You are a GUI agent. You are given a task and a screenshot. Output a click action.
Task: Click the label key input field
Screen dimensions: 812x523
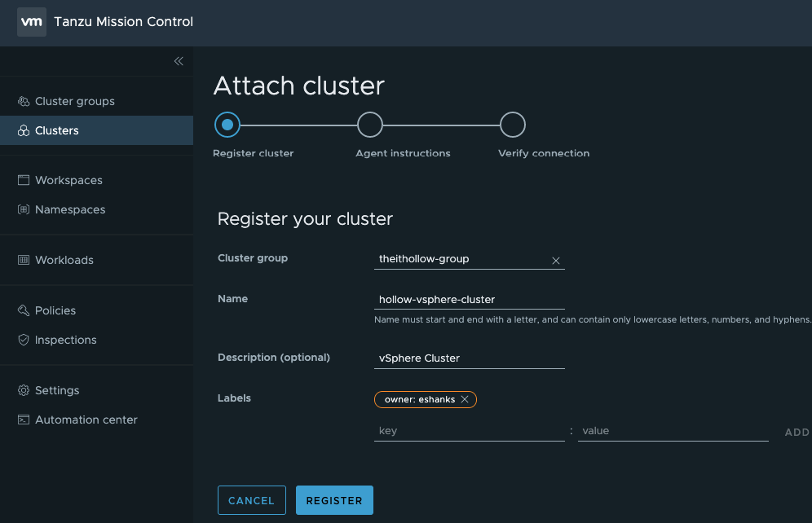[469, 431]
